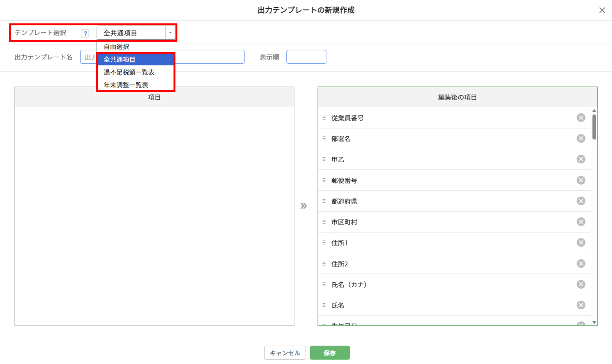Remove 部署名 using its X icon

tap(581, 139)
